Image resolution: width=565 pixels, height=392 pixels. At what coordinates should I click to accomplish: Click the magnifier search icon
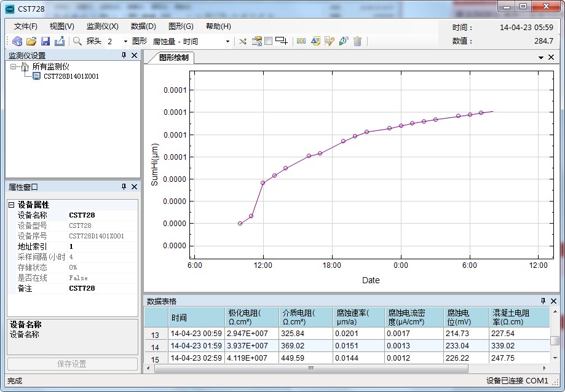(x=77, y=41)
